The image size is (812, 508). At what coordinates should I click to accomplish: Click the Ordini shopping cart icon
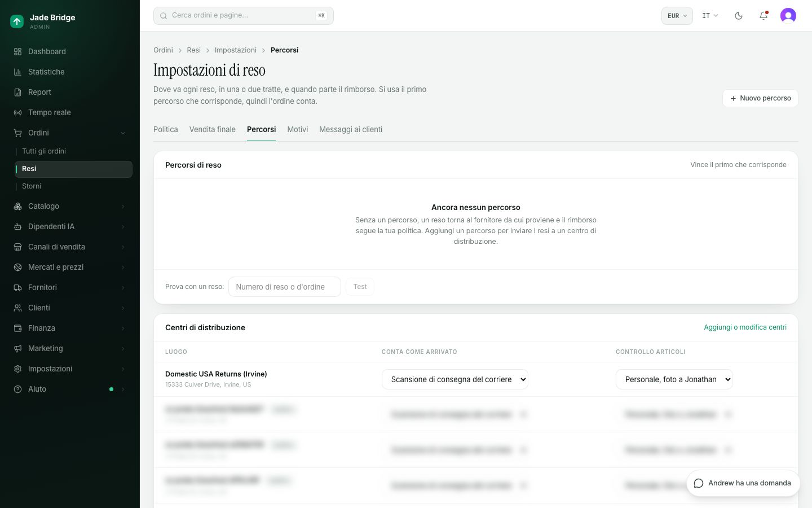coord(17,133)
